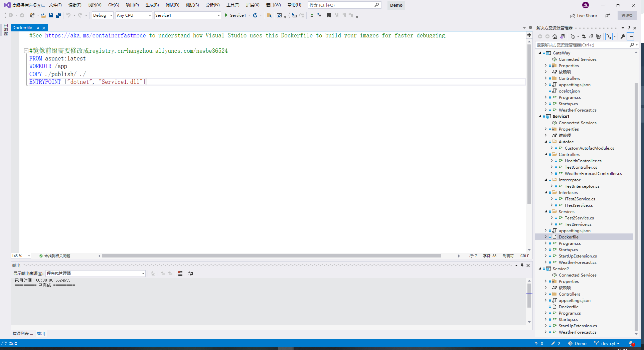The height and width of the screenshot is (350, 644).
Task: Click the settings gear above the editor
Action: 530,28
